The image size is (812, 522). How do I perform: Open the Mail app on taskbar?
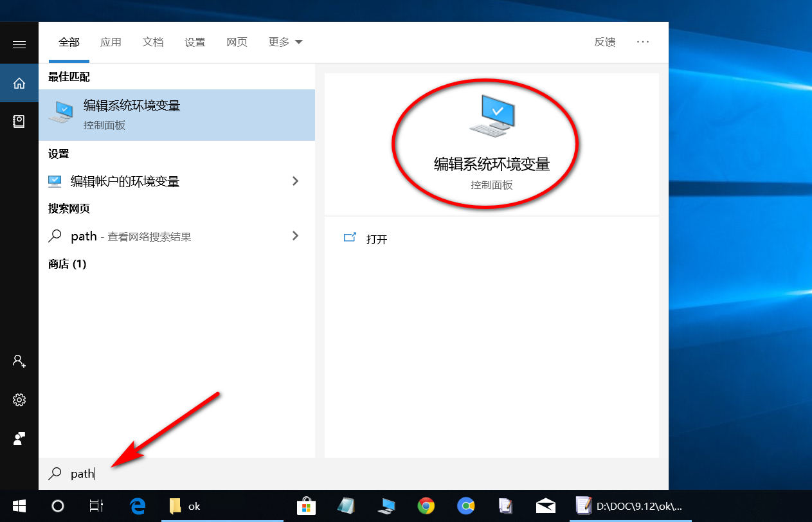pos(545,506)
